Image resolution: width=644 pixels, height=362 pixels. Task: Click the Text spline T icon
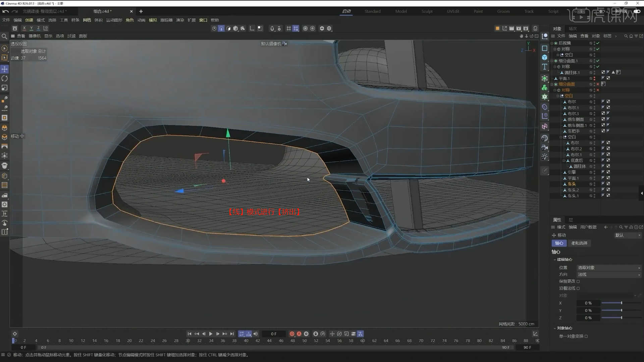545,67
